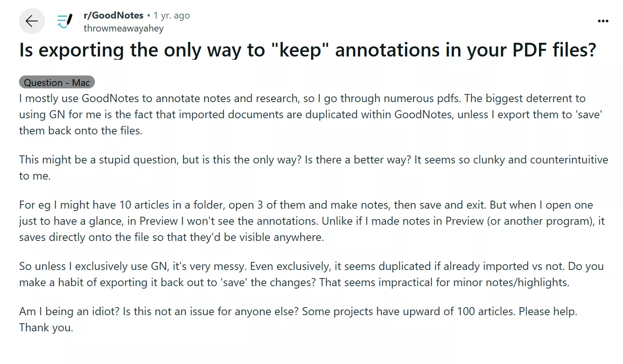Select the r/GoodNotes subreddit avatar

click(x=64, y=21)
